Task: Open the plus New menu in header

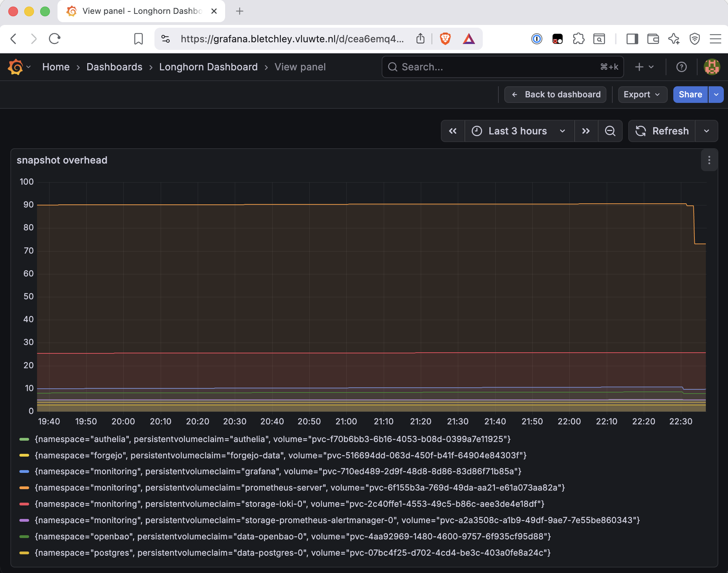Action: point(645,67)
